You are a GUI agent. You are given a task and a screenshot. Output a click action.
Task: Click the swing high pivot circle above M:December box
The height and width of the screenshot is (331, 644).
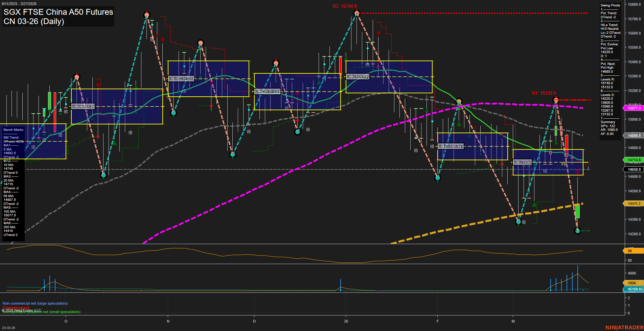tap(276, 63)
